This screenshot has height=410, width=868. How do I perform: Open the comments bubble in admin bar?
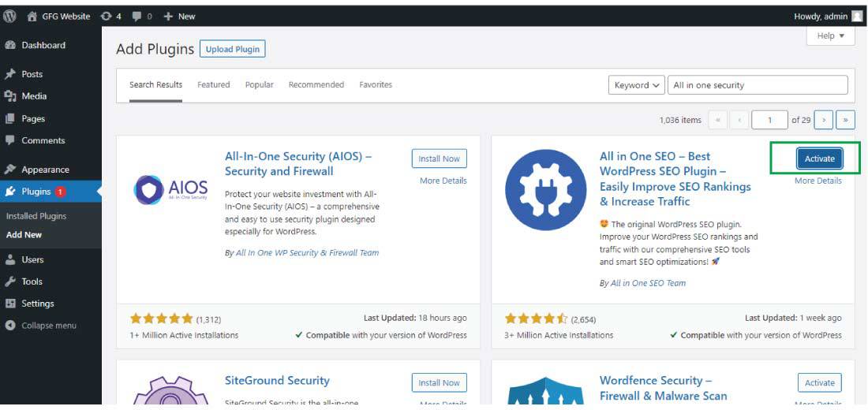tap(137, 16)
